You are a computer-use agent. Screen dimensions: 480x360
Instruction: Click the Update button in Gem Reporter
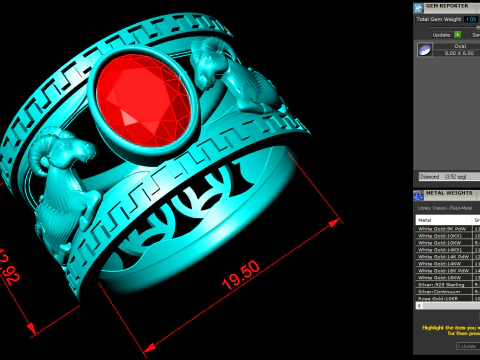(x=441, y=35)
